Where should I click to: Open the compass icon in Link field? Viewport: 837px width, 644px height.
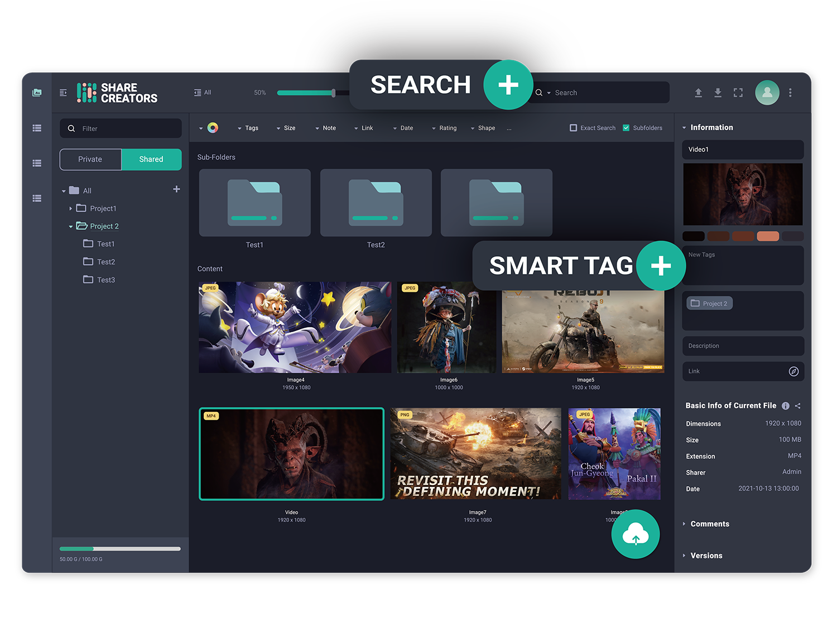[793, 371]
